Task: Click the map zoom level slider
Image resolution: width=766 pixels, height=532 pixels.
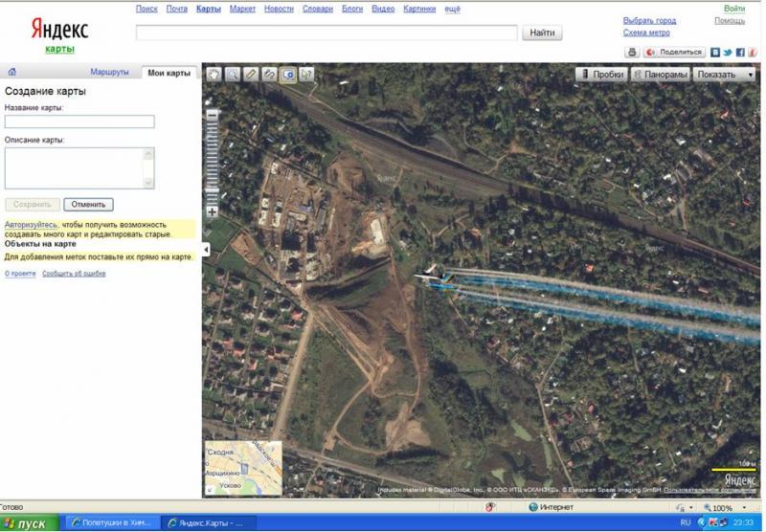Action: point(213,163)
